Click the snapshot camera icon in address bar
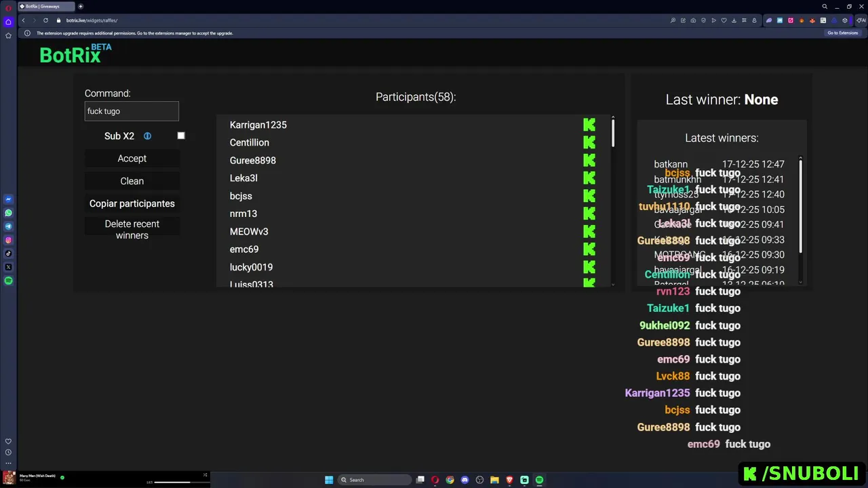868x488 pixels. [693, 20]
